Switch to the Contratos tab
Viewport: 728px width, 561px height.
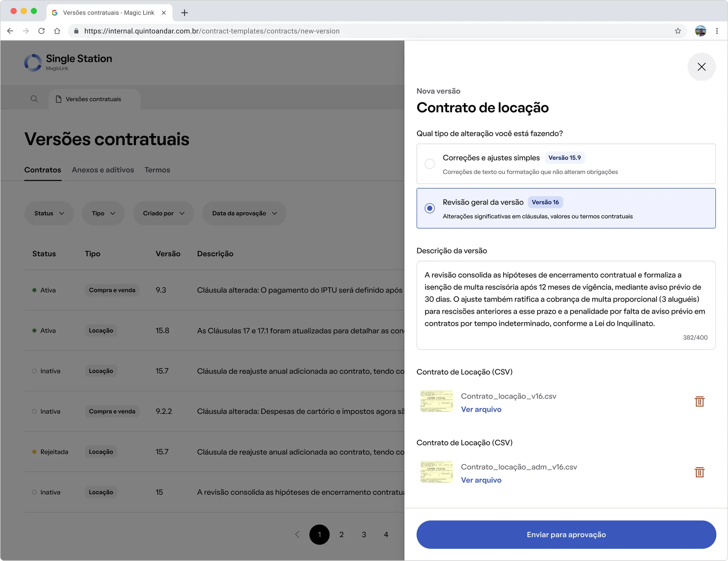(x=42, y=170)
